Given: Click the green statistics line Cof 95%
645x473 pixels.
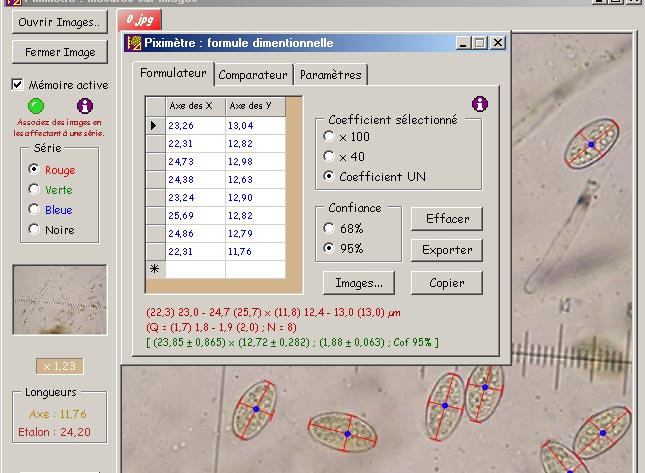Looking at the screenshot, I should 292,342.
